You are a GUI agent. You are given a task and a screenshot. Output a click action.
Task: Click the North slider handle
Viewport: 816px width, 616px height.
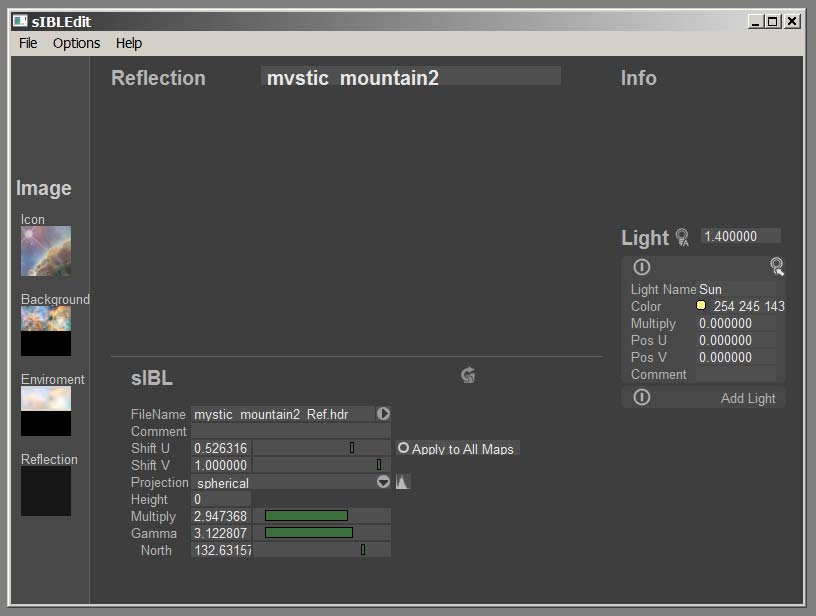coord(363,549)
